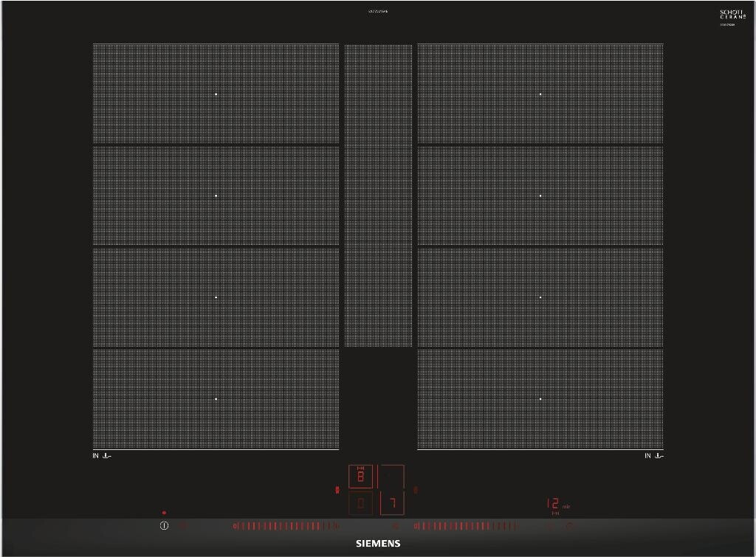Select the zone display showing 7

392,503
